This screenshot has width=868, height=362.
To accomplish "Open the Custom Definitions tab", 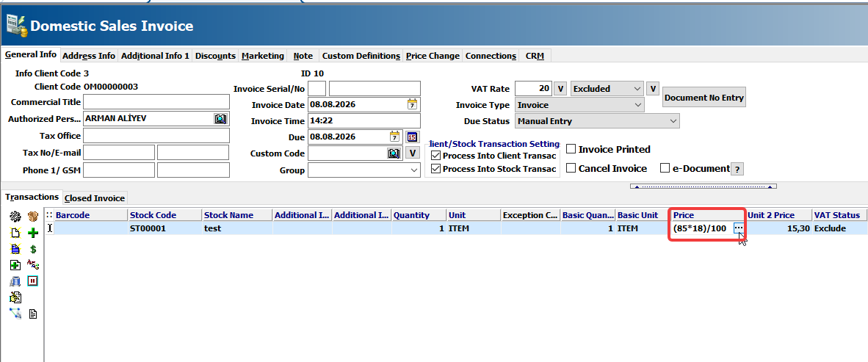I will click(361, 56).
